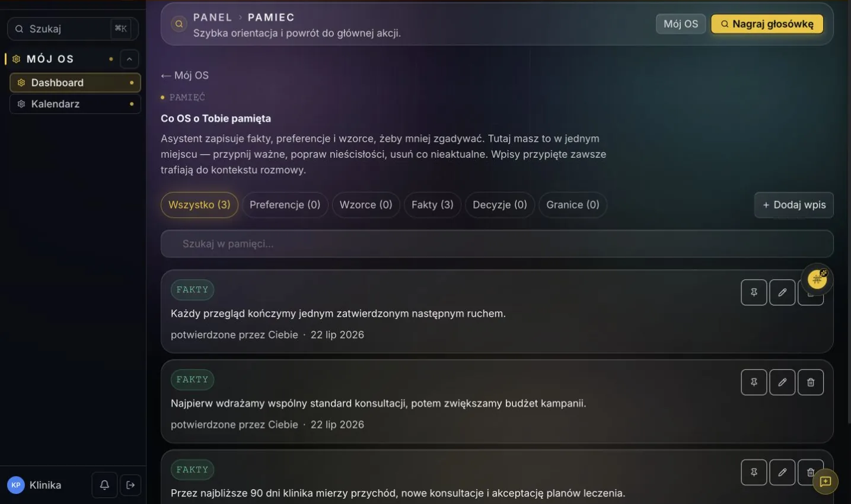Click the PAMIEC breadcrumb text
The width and height of the screenshot is (851, 504).
click(x=271, y=17)
